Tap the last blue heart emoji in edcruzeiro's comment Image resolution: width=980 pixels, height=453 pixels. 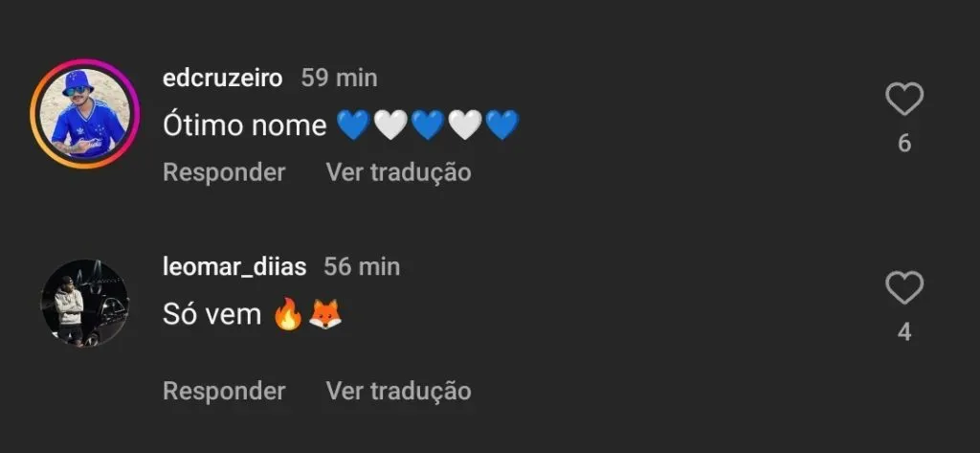(x=502, y=125)
